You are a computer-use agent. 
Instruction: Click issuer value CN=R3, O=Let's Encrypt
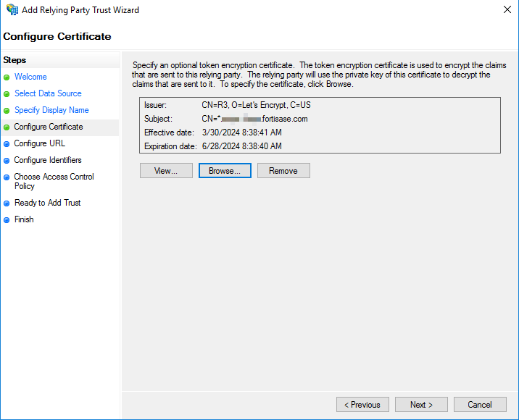point(256,105)
